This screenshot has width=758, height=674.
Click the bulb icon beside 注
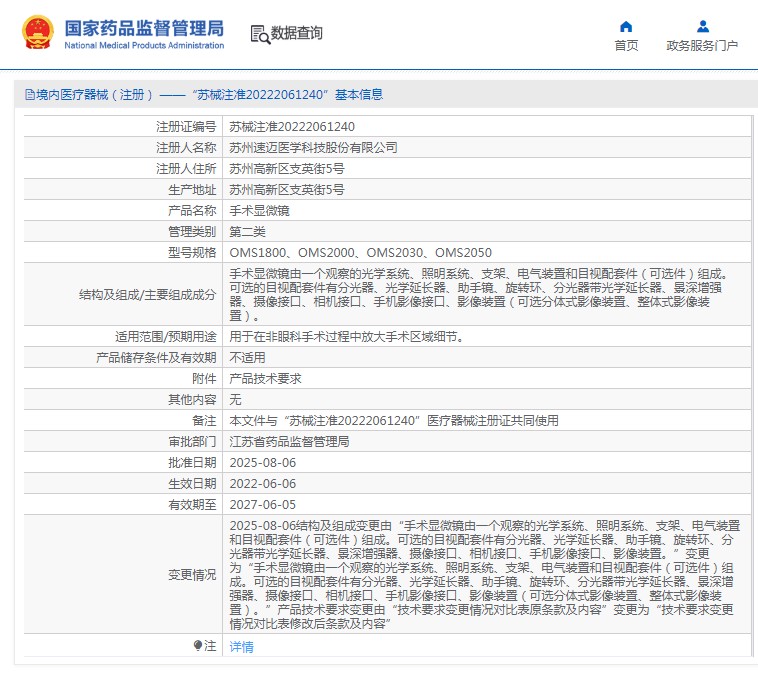197,646
